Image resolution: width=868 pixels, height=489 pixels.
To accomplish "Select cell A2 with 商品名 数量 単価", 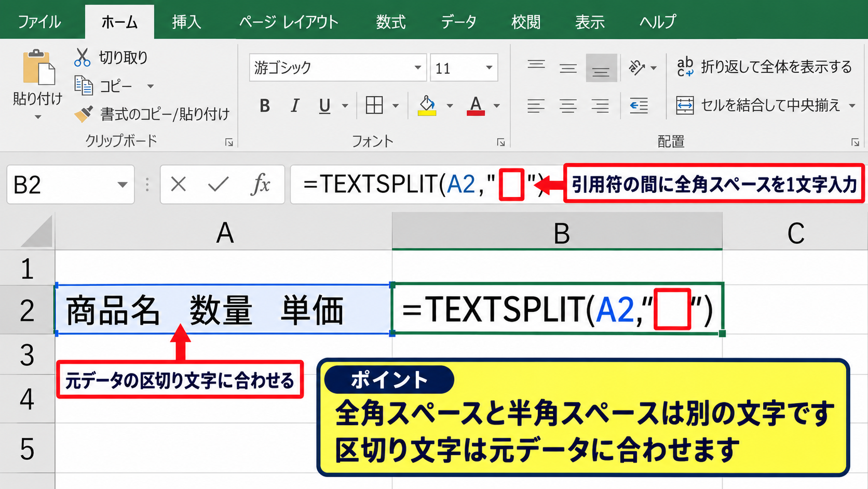I will click(x=224, y=310).
